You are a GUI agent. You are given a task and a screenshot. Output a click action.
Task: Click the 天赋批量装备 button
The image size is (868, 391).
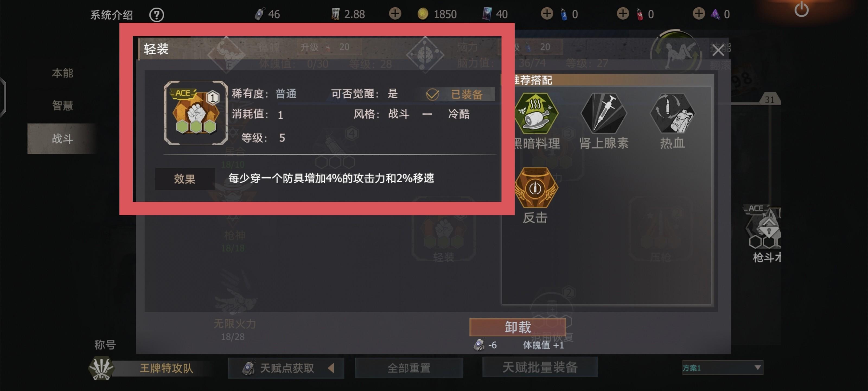540,367
